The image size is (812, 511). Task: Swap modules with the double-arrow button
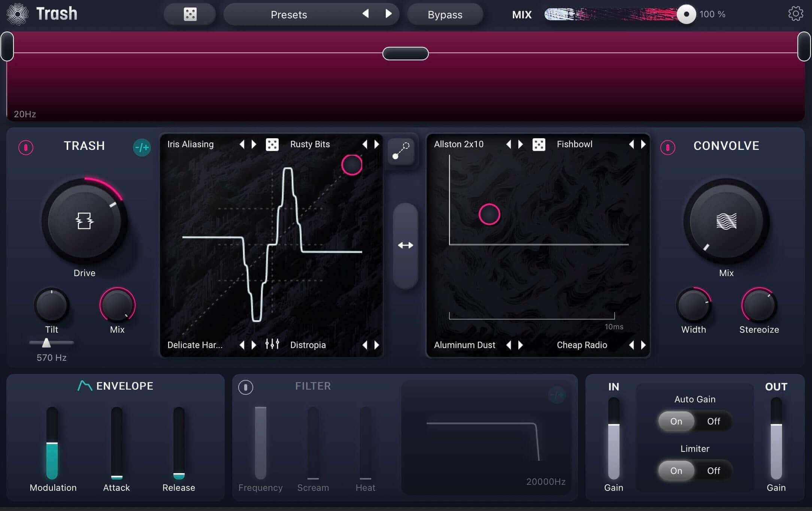(x=405, y=245)
